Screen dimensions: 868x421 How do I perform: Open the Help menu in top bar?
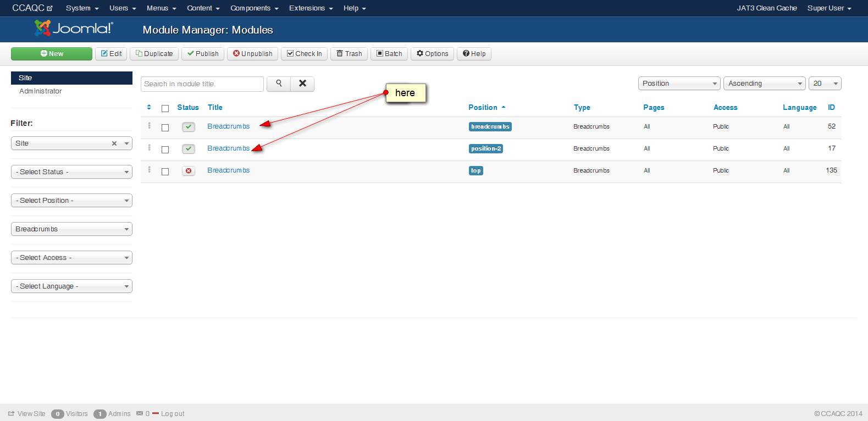355,8
